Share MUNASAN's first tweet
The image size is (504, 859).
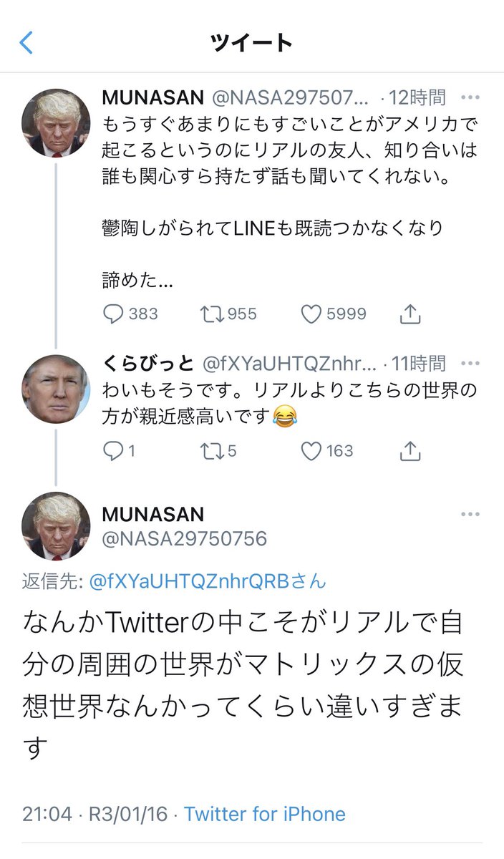(x=409, y=314)
